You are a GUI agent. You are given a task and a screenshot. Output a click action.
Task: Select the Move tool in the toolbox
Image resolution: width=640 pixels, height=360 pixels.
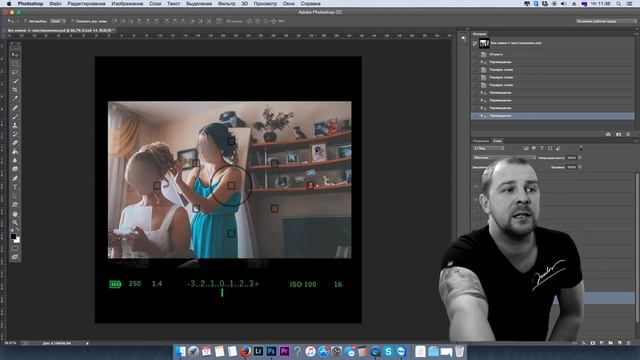[15, 55]
